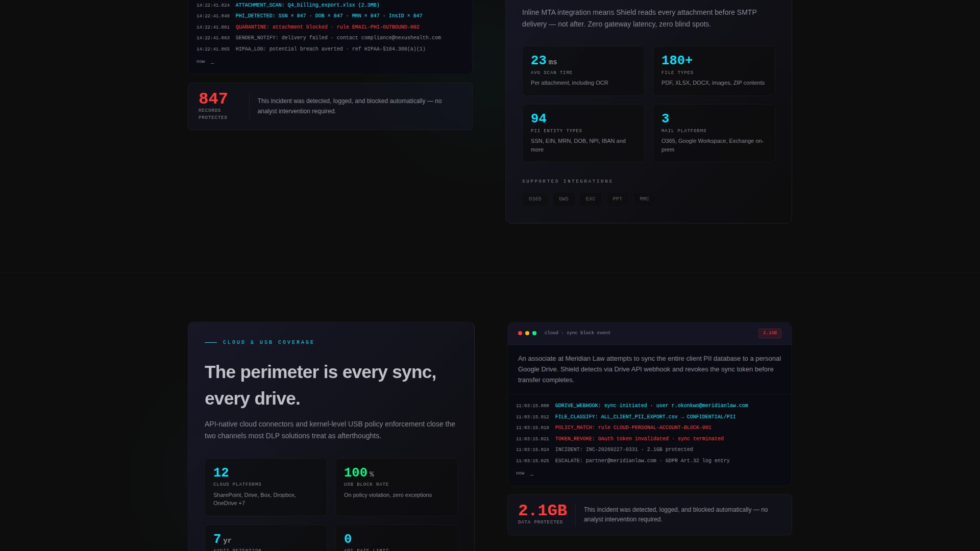980x551 pixels.
Task: Click the 'cloud · sync block event' title
Action: (577, 333)
